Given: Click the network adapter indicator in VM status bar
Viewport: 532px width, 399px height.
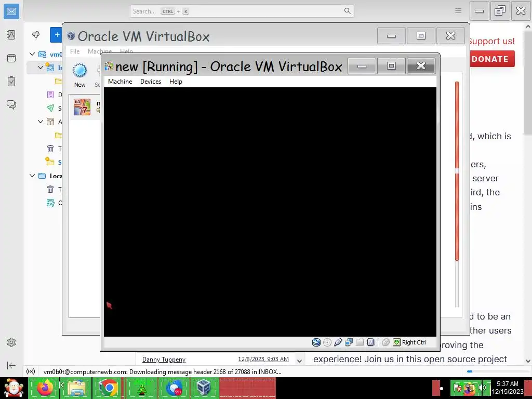Looking at the screenshot, I should tap(349, 342).
